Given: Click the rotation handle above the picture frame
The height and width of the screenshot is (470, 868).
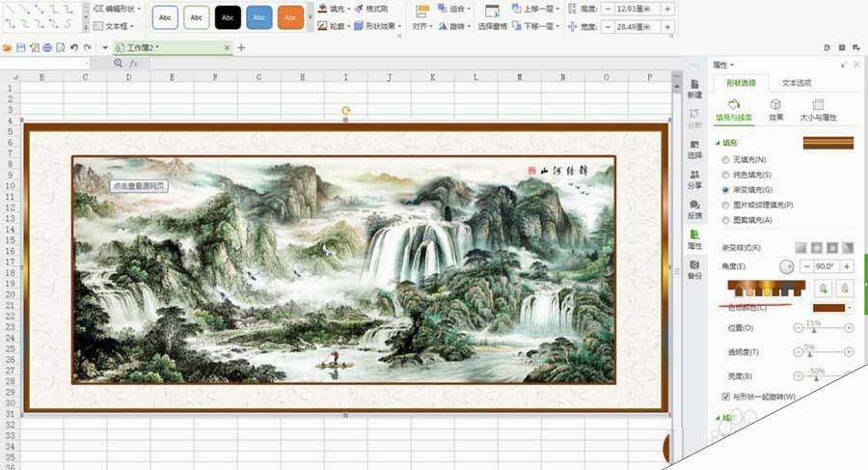Looking at the screenshot, I should (345, 111).
